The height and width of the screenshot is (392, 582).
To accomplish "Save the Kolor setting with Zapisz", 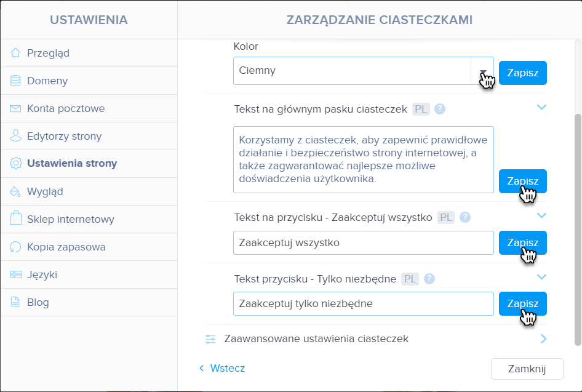I will 522,73.
